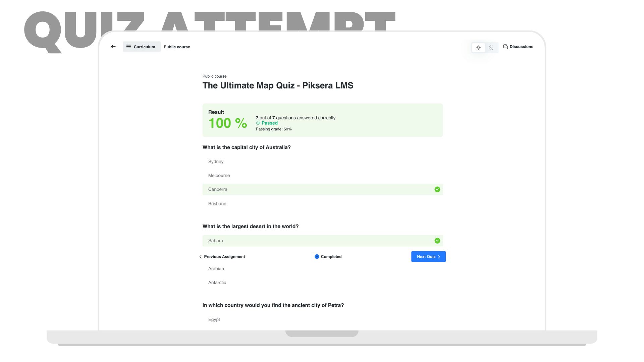
Task: Click the blue Completed check icon
Action: pos(317,256)
